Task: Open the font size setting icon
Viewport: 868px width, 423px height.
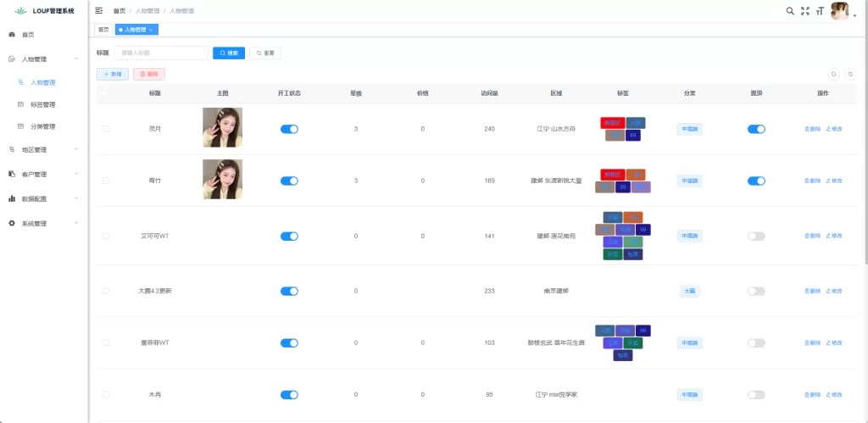Action: [x=820, y=11]
